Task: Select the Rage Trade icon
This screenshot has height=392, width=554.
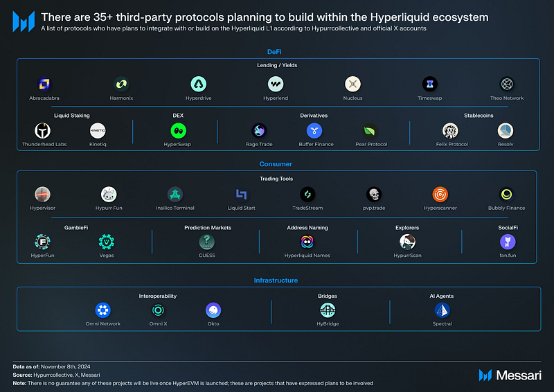Action: [259, 131]
